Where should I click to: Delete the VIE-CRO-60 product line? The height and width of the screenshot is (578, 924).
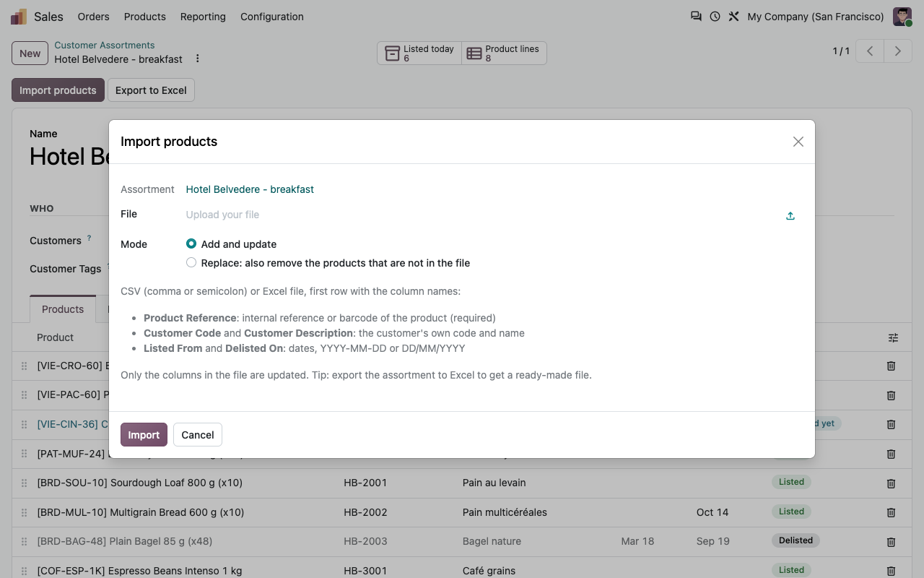point(891,366)
